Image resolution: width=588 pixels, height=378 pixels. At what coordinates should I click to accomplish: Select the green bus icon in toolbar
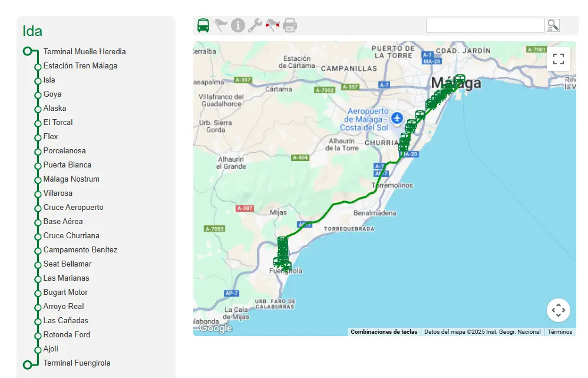(x=203, y=25)
